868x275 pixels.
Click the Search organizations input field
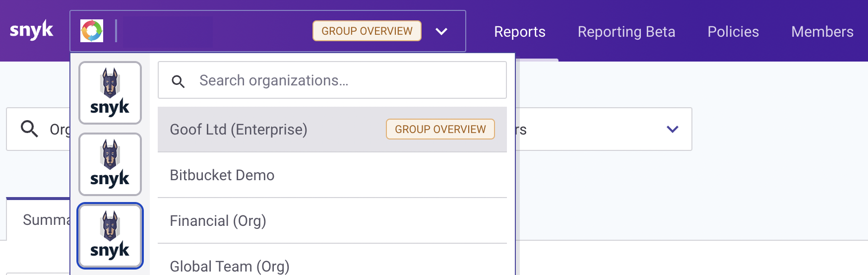click(x=332, y=80)
